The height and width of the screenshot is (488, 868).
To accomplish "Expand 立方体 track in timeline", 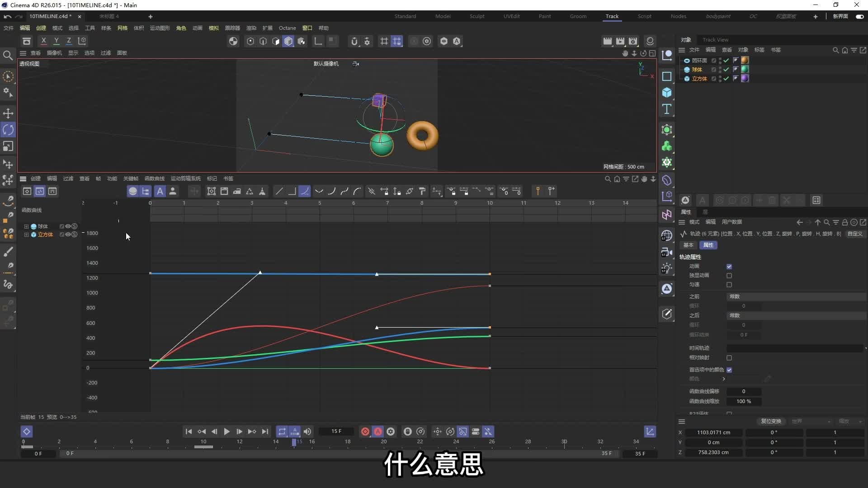I will click(x=26, y=234).
